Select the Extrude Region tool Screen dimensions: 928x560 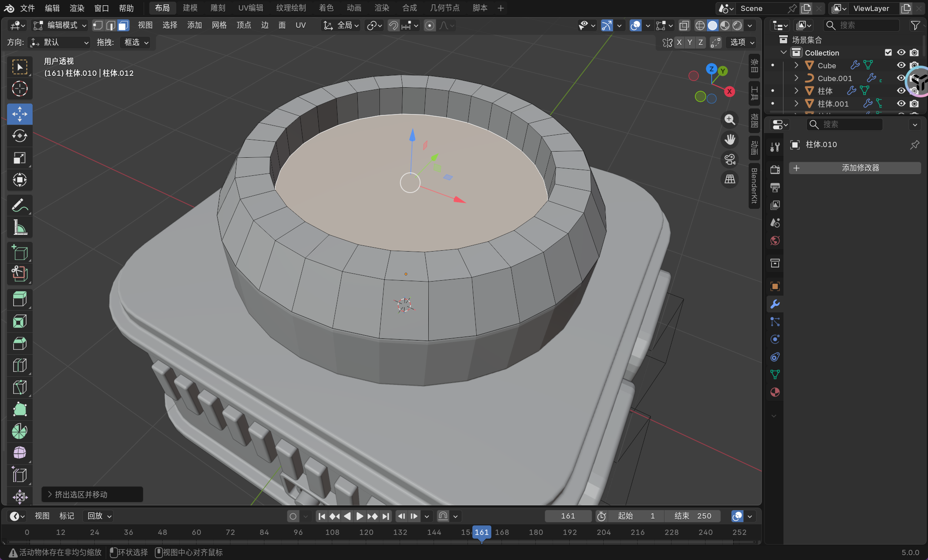pyautogui.click(x=19, y=300)
